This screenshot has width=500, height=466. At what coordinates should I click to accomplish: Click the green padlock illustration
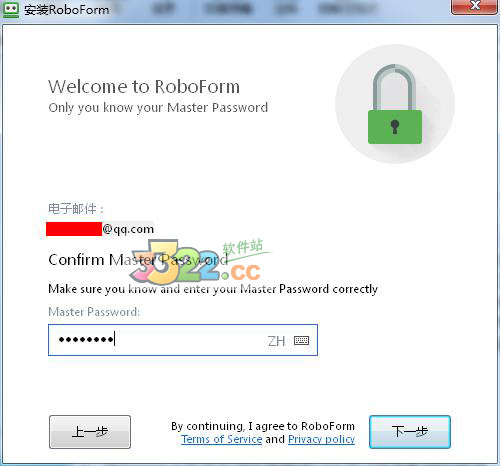(395, 104)
